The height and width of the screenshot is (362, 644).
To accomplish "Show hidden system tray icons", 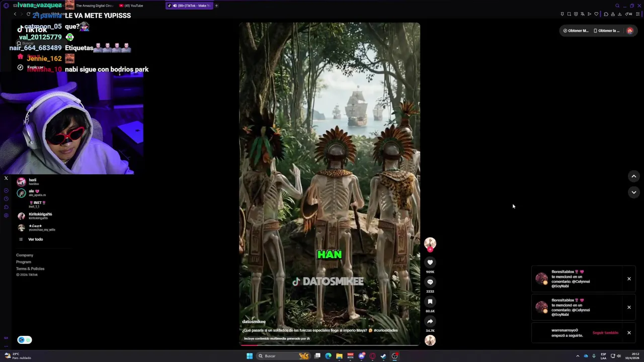I will coord(578,356).
